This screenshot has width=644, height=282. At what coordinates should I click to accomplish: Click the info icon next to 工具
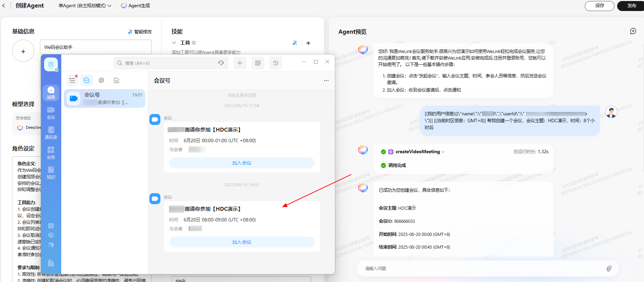coord(194,43)
